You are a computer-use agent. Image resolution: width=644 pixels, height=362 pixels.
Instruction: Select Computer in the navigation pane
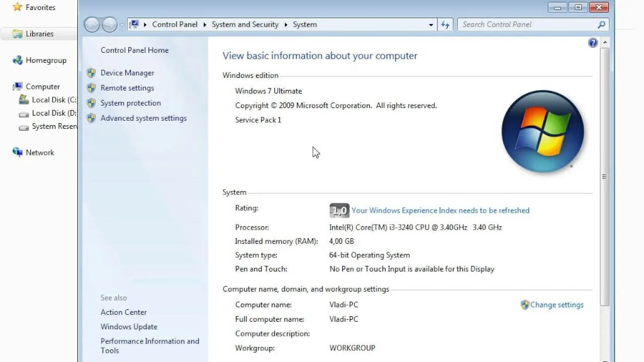(x=43, y=86)
